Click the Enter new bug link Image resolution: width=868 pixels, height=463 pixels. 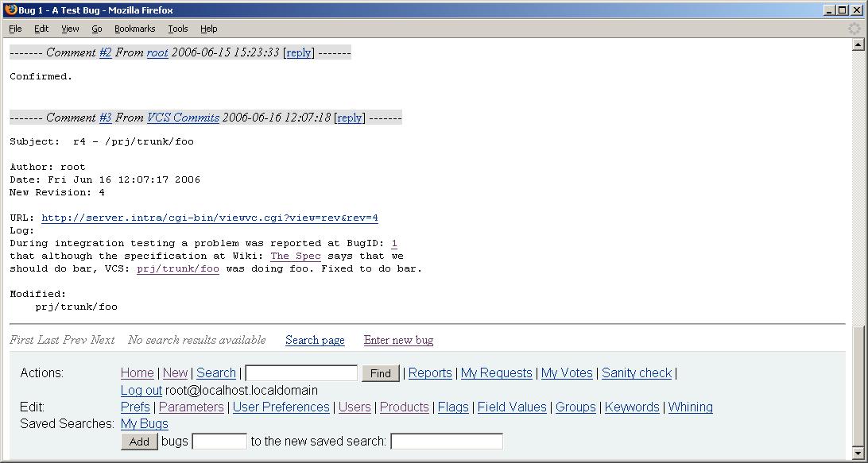(x=398, y=340)
